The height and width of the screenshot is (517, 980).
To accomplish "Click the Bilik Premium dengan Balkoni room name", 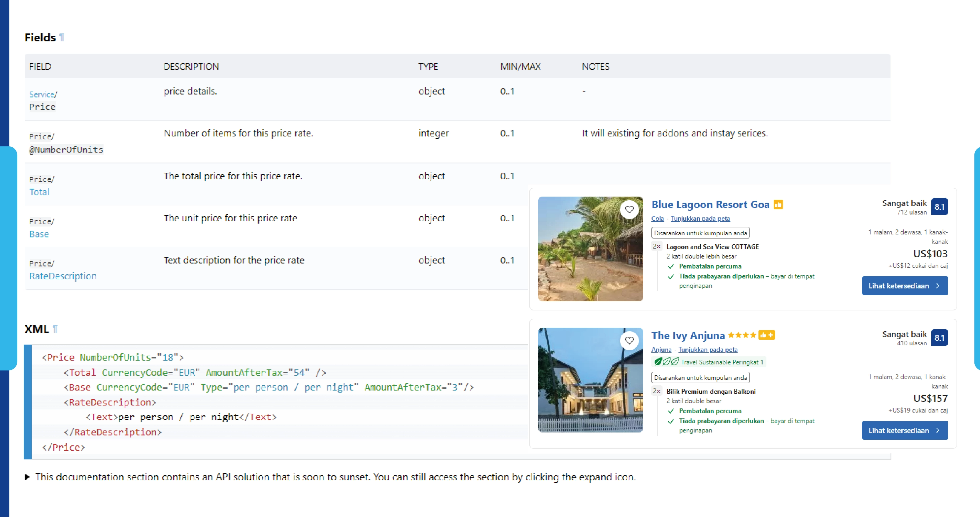I will tap(711, 391).
